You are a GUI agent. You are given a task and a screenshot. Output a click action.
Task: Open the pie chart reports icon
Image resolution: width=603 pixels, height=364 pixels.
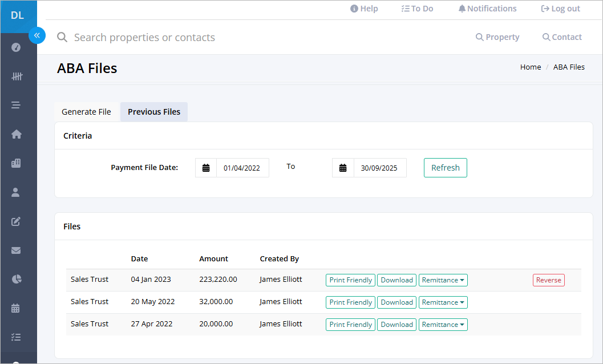pos(17,279)
